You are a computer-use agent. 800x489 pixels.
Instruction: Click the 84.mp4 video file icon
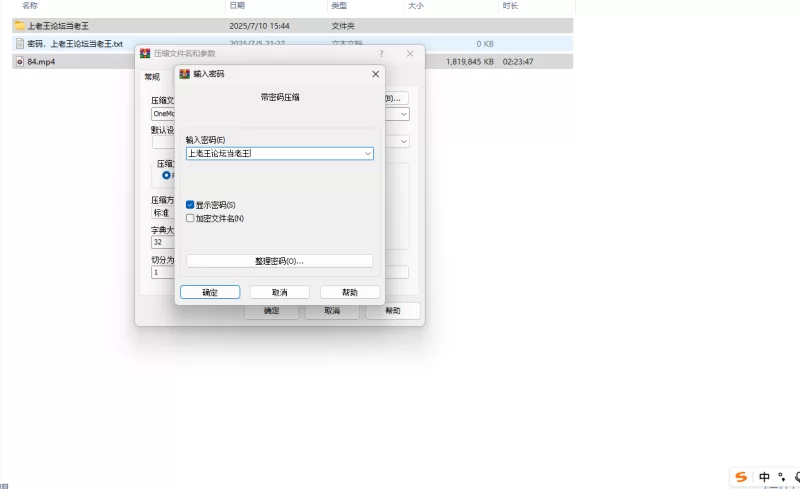pos(19,62)
